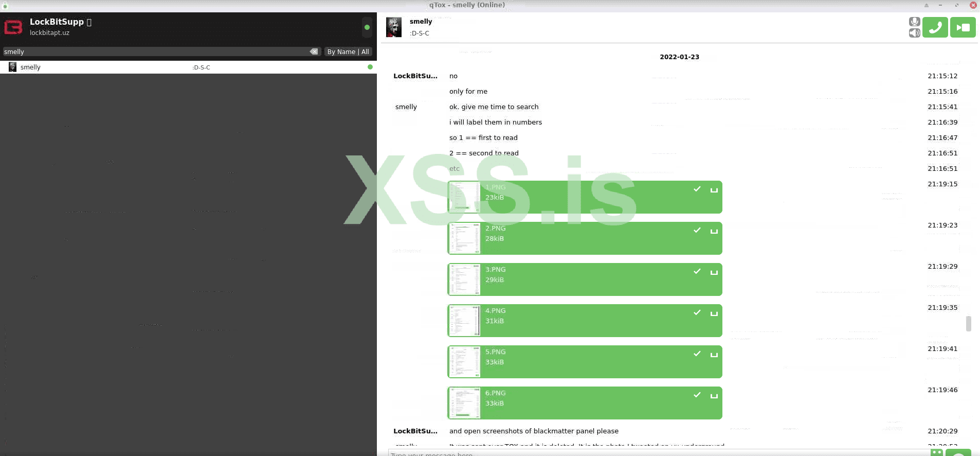Open folder containing 6.PNG
Screen dimensions: 980x456
point(714,396)
